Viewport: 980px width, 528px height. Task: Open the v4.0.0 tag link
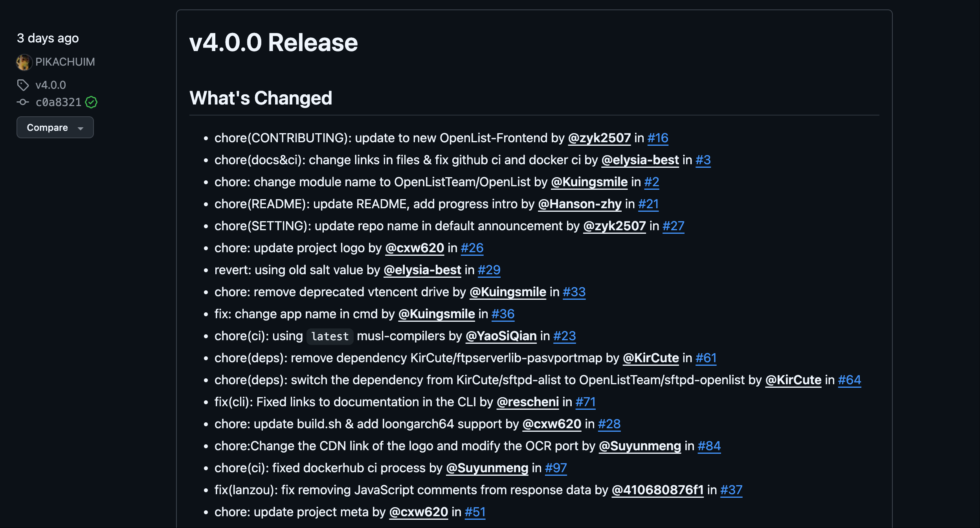(x=51, y=85)
